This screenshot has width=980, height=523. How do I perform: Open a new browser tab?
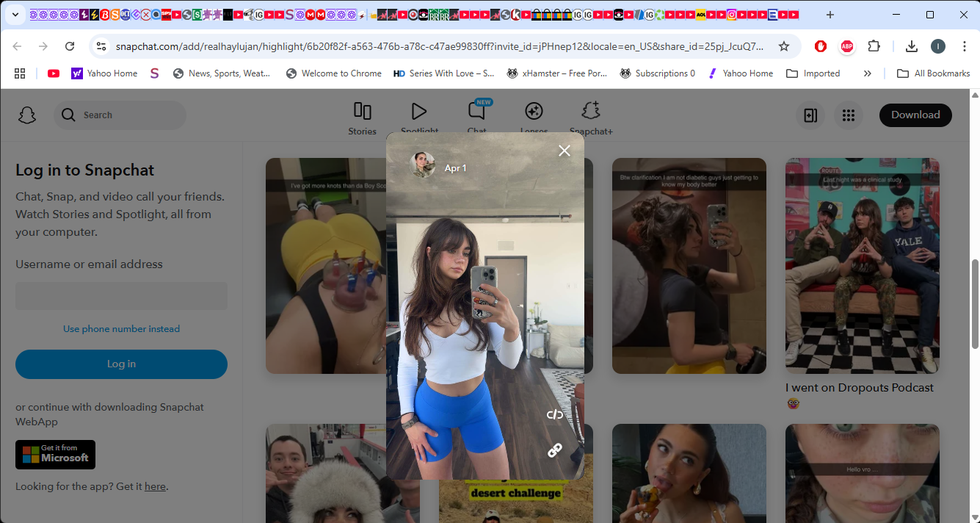click(830, 15)
